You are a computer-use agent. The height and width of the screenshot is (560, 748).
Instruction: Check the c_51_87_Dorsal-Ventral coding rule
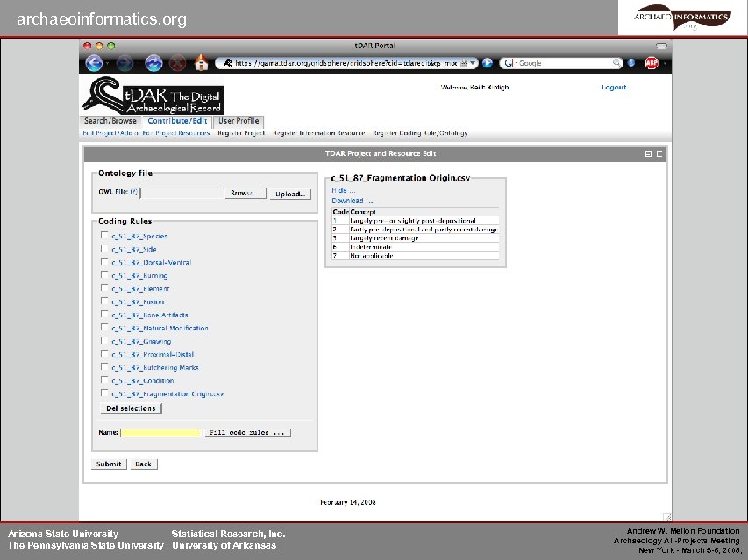pyautogui.click(x=104, y=262)
